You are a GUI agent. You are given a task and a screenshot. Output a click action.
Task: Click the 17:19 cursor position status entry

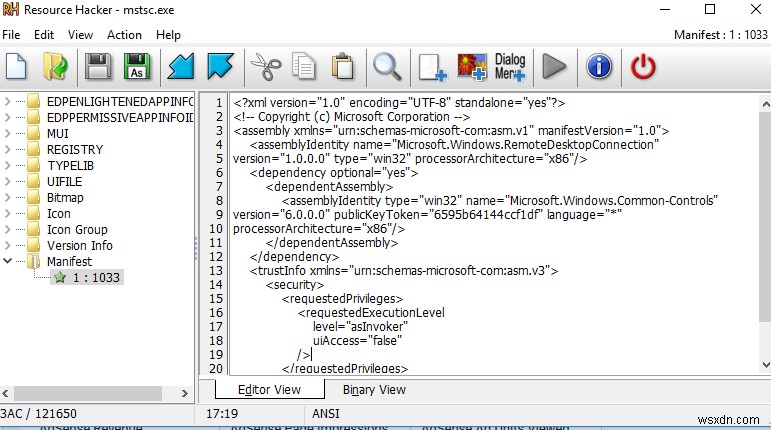(x=222, y=414)
